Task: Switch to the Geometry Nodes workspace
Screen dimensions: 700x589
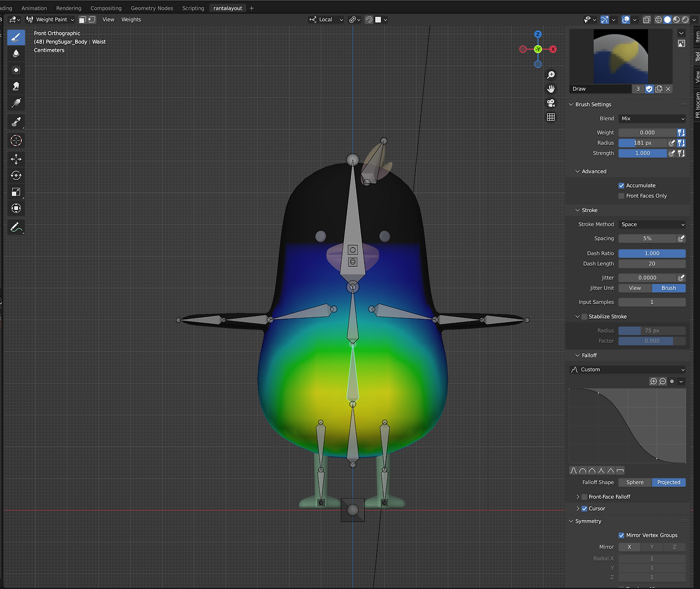Action: click(x=151, y=8)
